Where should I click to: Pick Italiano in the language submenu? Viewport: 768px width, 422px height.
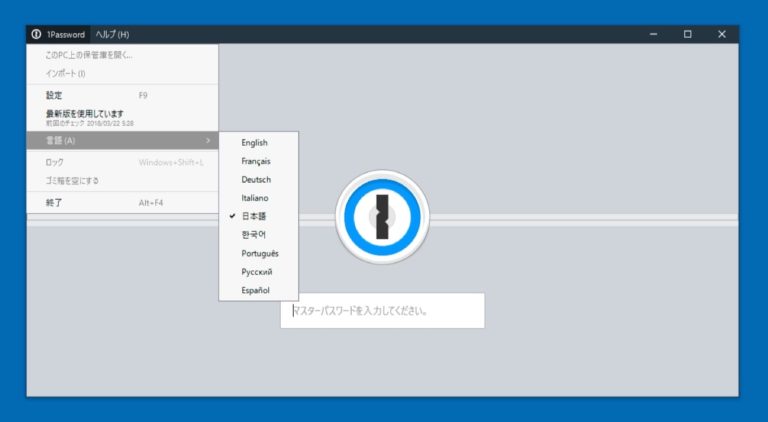click(255, 198)
